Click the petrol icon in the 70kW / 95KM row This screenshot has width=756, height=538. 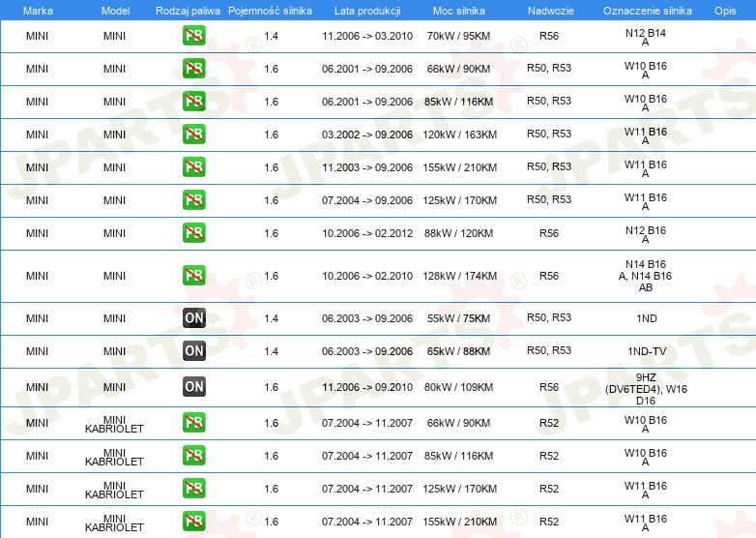(193, 36)
